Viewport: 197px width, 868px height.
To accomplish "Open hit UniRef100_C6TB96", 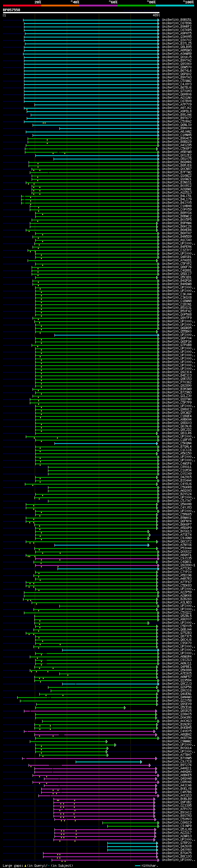I will [x=177, y=23].
